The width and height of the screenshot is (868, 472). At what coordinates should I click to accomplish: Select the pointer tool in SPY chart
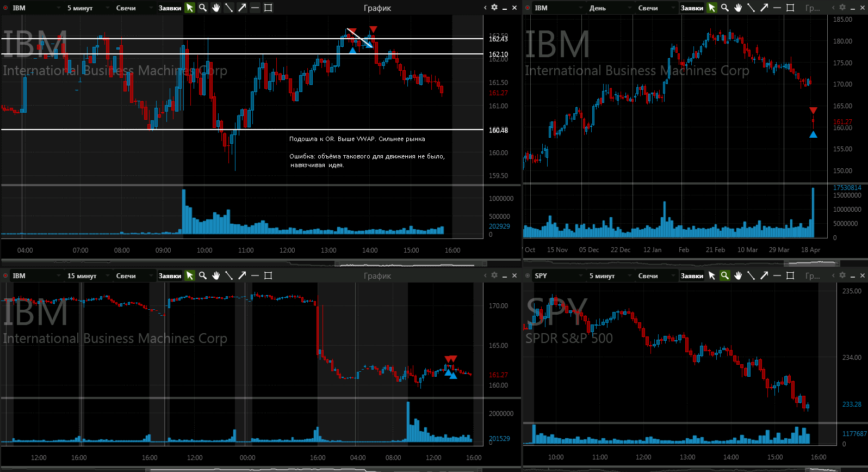[712, 275]
